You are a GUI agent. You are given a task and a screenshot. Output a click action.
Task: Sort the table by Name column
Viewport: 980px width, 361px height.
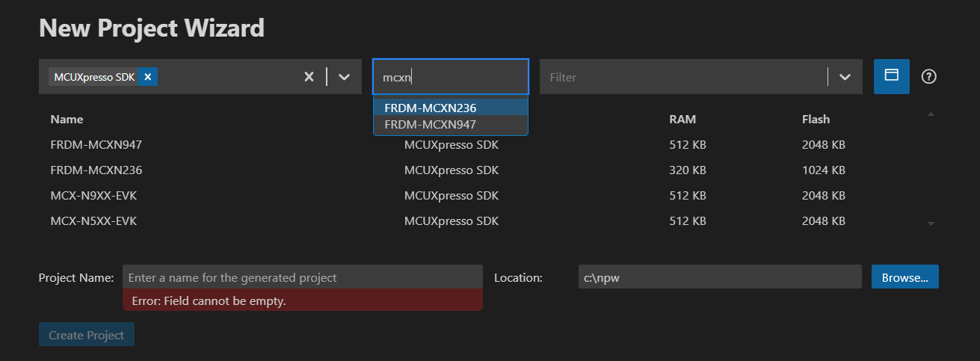67,119
